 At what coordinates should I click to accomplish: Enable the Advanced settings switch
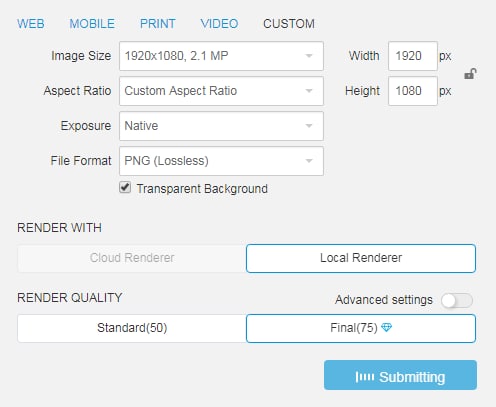[457, 300]
